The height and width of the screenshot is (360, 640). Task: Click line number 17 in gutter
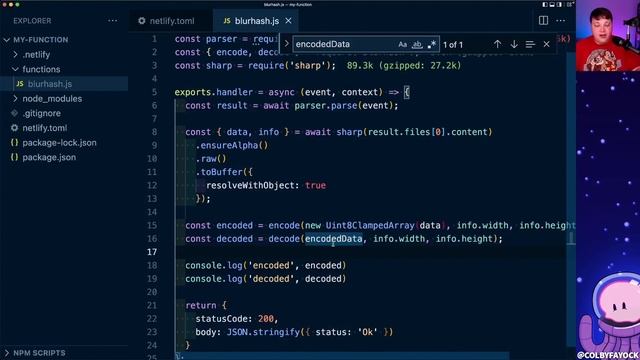click(152, 252)
